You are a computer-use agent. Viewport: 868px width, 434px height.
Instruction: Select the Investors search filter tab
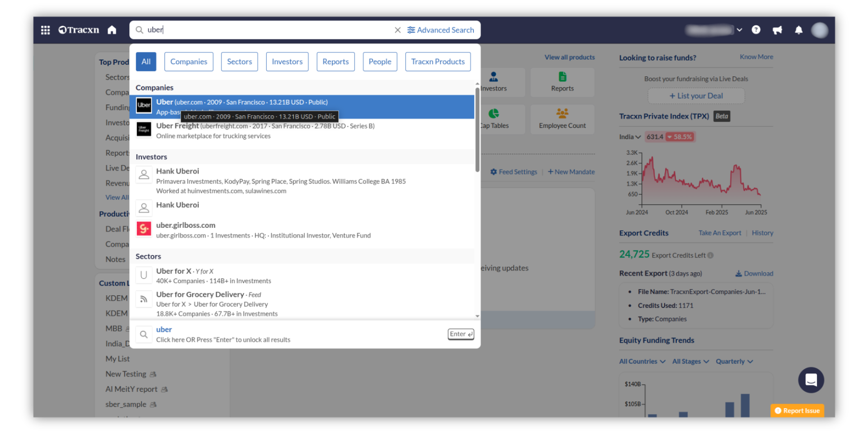point(287,61)
